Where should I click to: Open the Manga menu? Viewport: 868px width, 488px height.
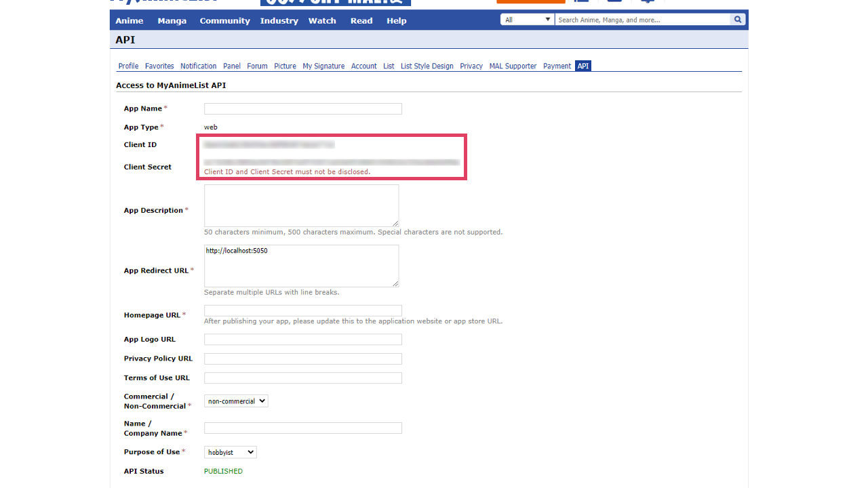pos(172,20)
